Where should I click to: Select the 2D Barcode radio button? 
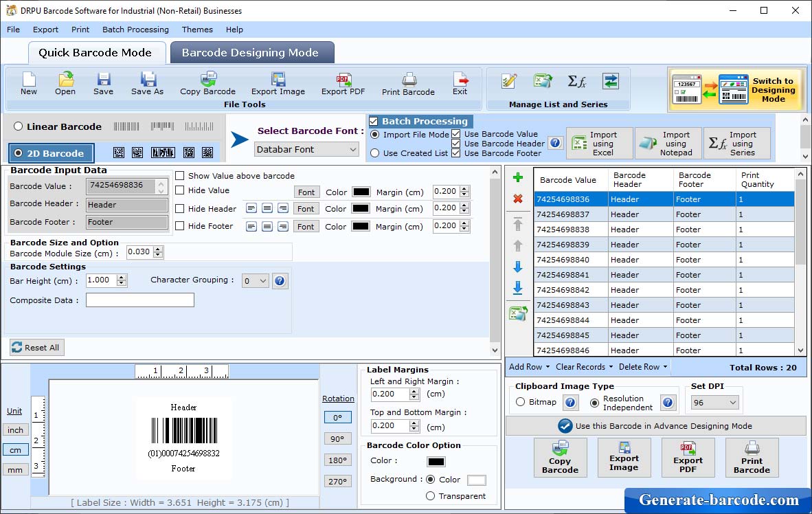[19, 153]
